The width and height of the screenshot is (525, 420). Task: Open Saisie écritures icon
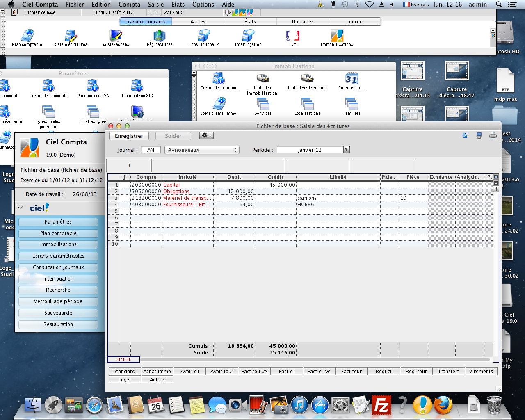click(x=71, y=36)
